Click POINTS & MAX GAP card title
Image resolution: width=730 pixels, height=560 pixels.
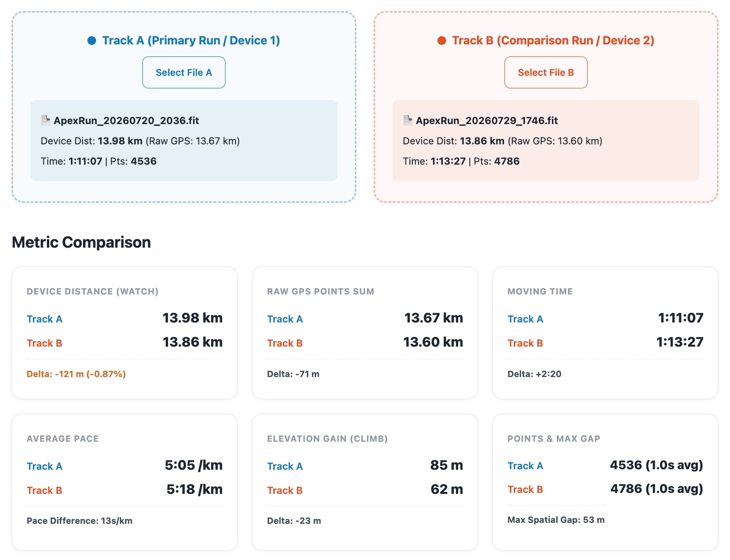[553, 439]
